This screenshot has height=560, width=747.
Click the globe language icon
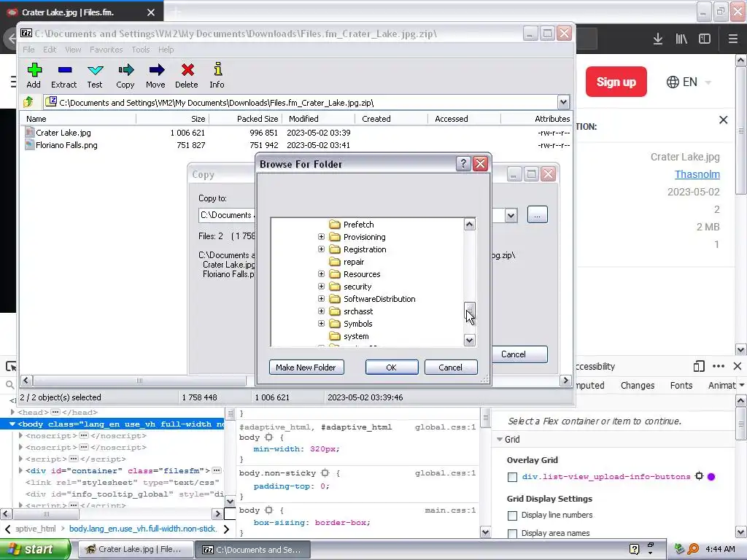[673, 82]
